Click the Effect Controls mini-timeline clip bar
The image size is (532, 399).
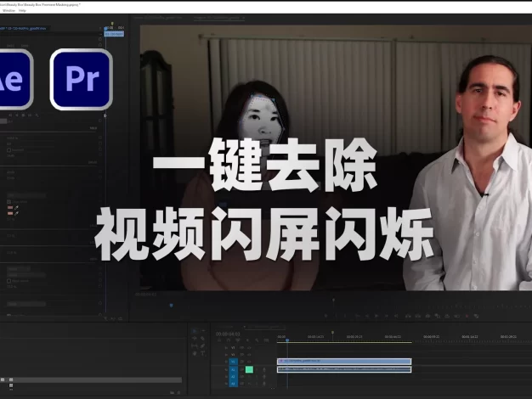(x=114, y=34)
